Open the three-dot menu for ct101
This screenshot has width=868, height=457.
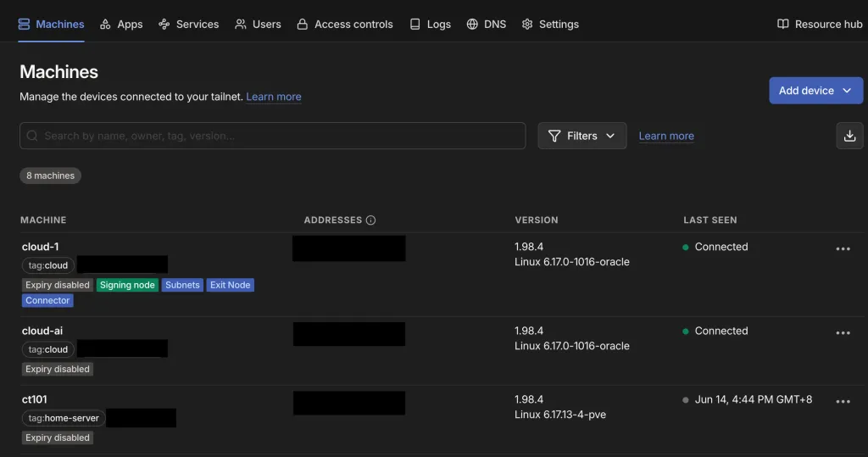coord(843,402)
